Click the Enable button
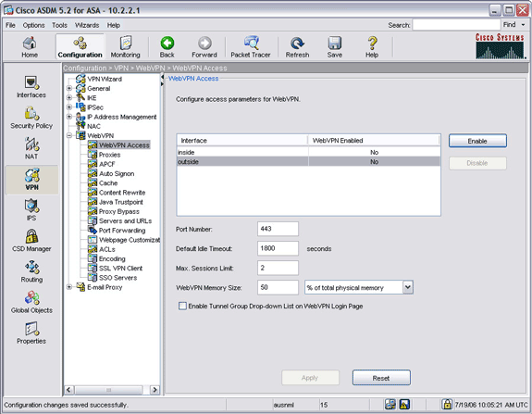Screen dimensions: 532x414 click(x=477, y=141)
